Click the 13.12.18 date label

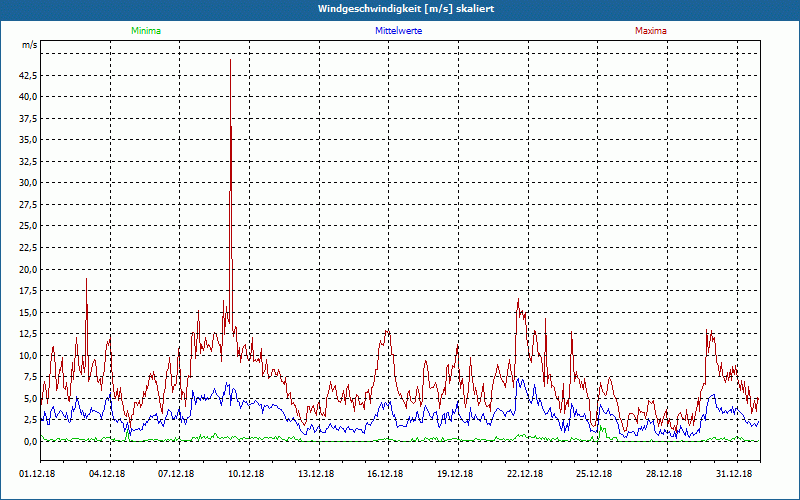click(x=316, y=474)
